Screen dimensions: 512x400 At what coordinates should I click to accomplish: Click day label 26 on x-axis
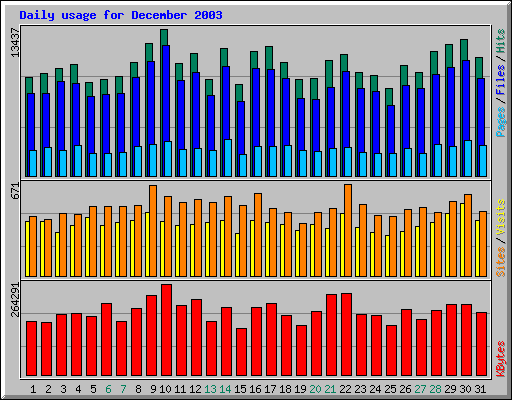tap(405, 389)
